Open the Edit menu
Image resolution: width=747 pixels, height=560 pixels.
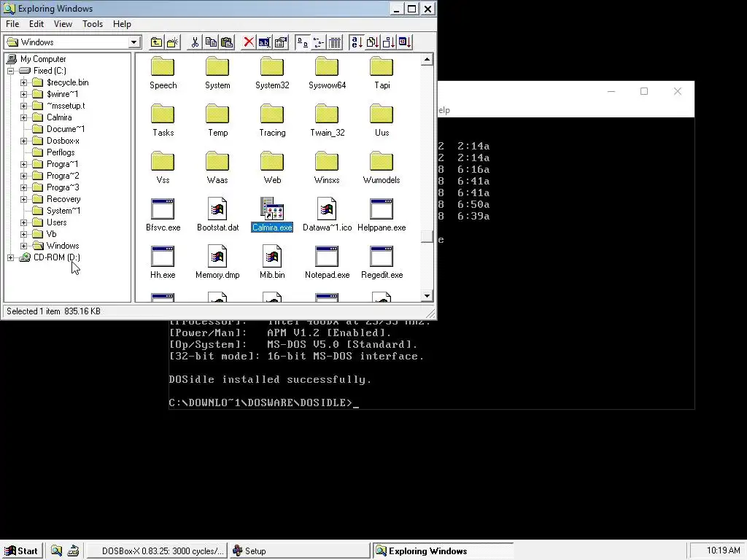click(x=36, y=24)
